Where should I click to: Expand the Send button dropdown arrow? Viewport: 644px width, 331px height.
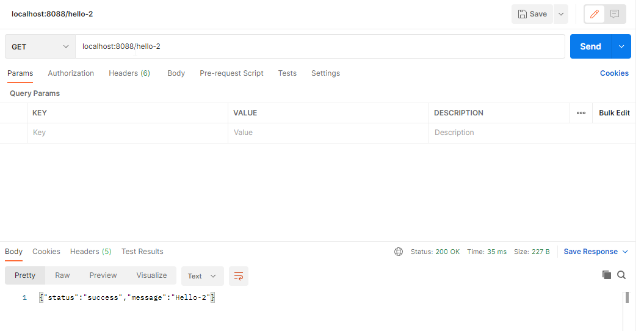622,46
